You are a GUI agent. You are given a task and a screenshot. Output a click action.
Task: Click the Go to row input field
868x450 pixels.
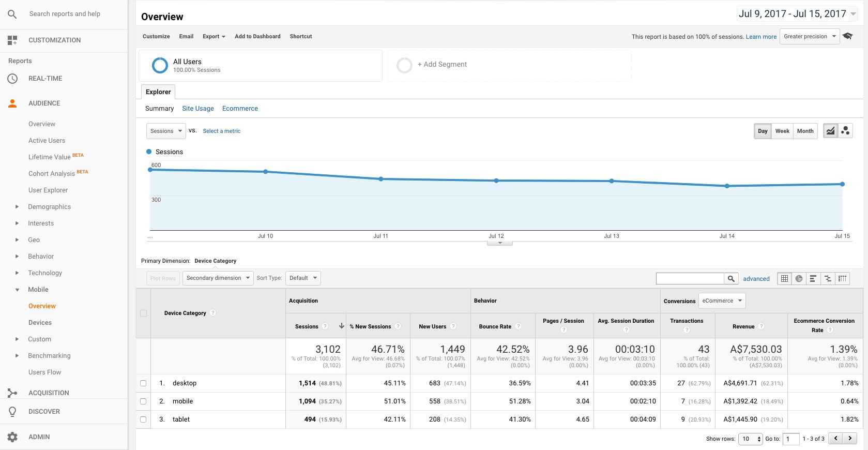click(790, 439)
